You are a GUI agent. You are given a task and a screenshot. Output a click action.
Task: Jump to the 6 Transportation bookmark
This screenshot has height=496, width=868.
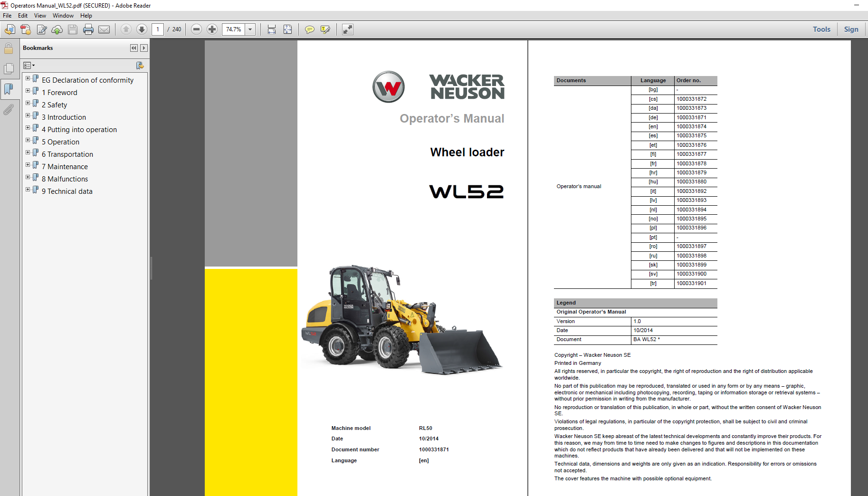67,154
